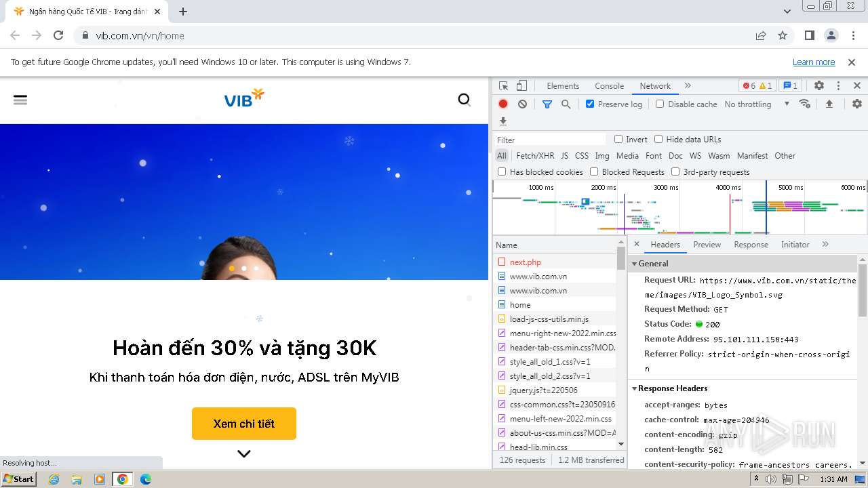Filter requests by Img
Viewport: 868px width, 488px height.
tap(602, 156)
